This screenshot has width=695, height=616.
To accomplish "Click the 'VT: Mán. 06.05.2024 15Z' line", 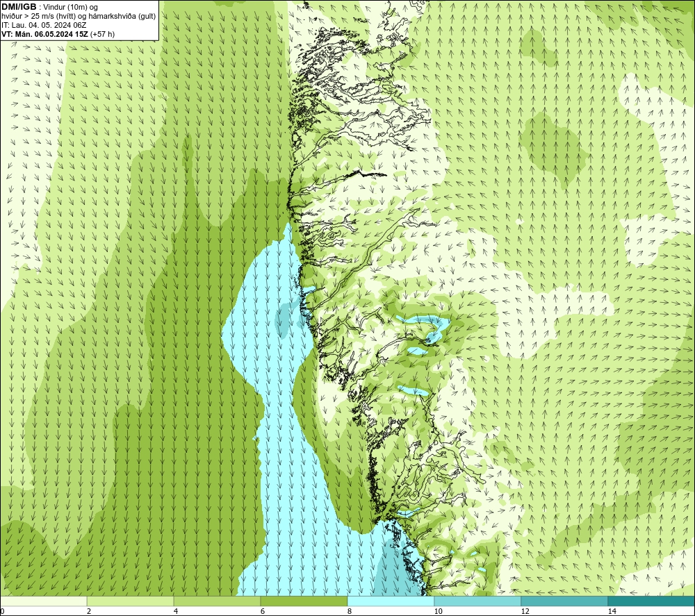I will 44,34.
